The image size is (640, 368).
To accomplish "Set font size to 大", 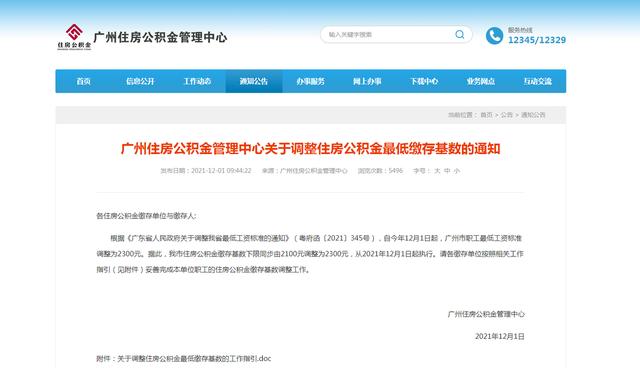I will tap(437, 171).
